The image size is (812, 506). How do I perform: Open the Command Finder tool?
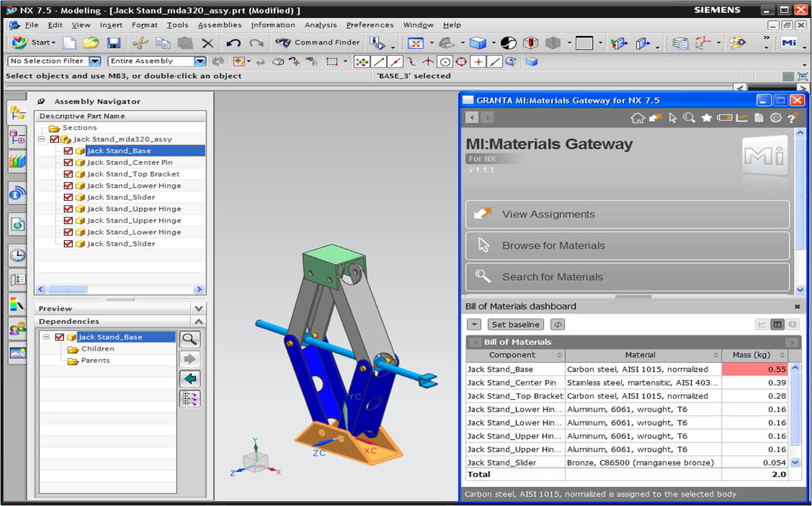[x=318, y=42]
